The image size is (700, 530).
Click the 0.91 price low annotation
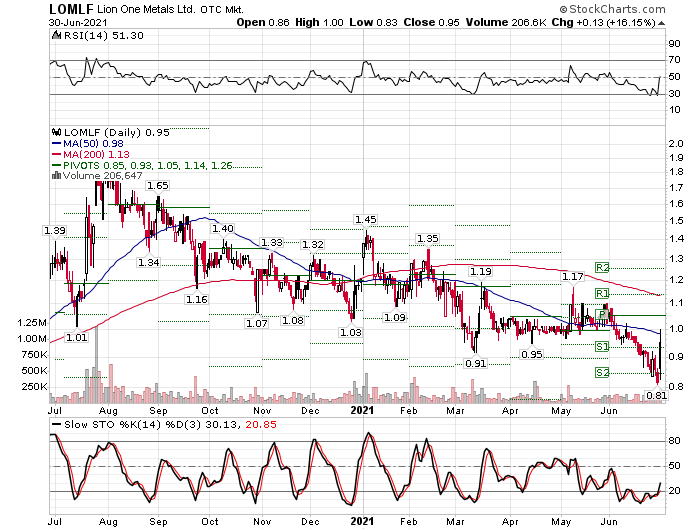(475, 364)
